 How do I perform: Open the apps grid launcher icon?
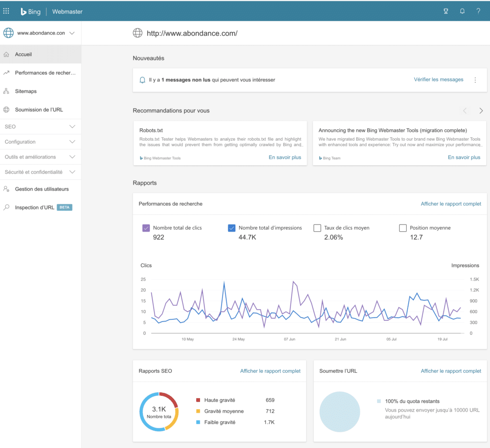coord(6,11)
